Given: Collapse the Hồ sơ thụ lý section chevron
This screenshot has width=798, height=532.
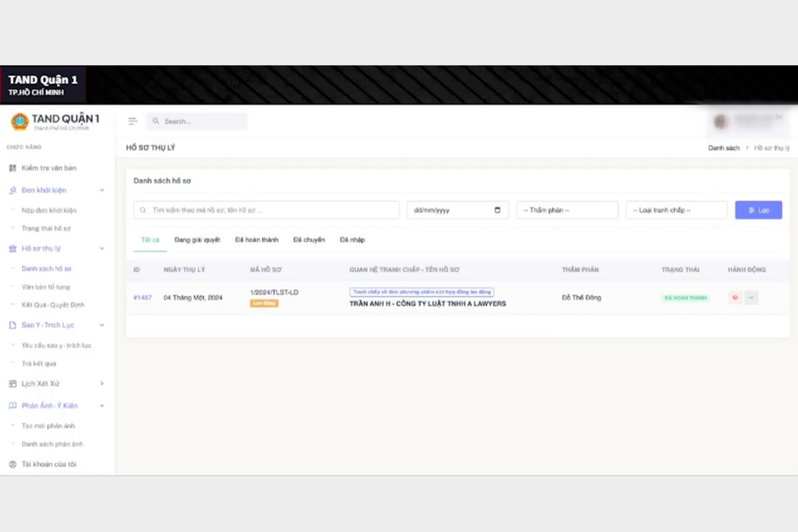Looking at the screenshot, I should [102, 249].
